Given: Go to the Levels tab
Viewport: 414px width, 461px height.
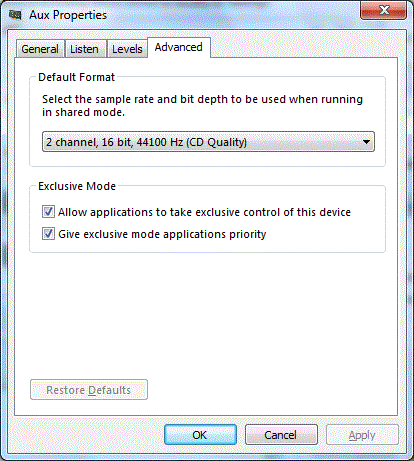Looking at the screenshot, I should 127,49.
